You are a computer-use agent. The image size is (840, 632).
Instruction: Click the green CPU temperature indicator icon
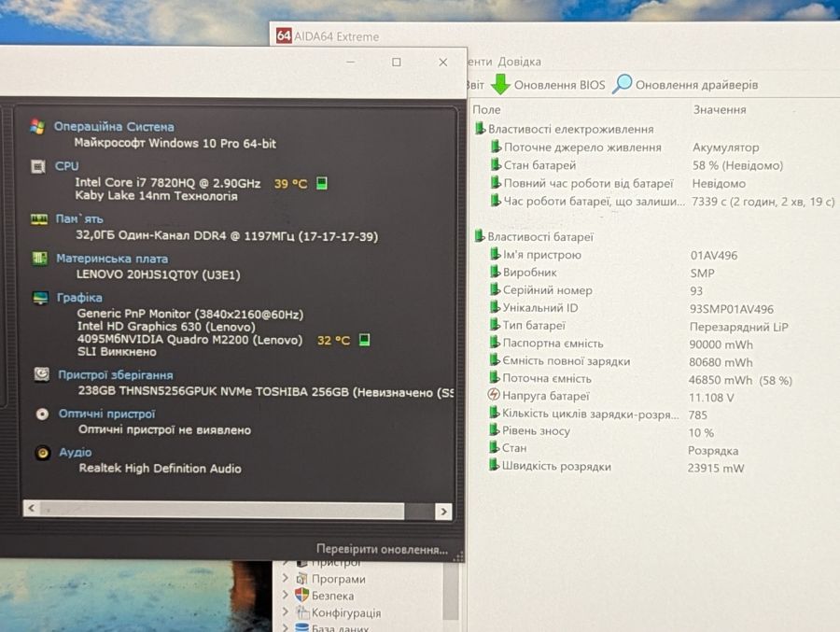pyautogui.click(x=322, y=183)
